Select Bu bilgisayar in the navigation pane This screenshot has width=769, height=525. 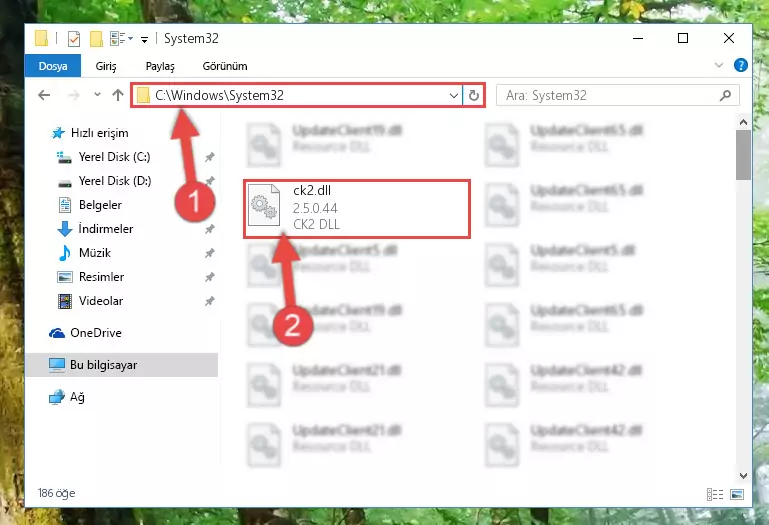coord(122,365)
